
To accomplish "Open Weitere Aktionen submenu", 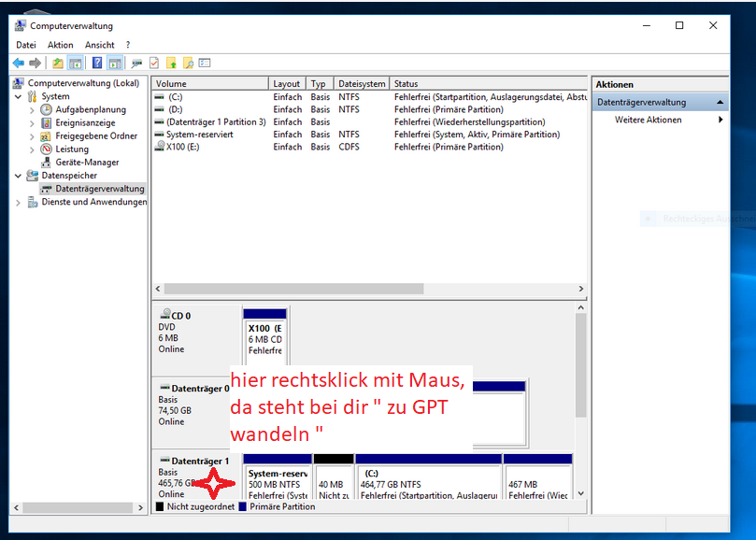I will pos(660,120).
